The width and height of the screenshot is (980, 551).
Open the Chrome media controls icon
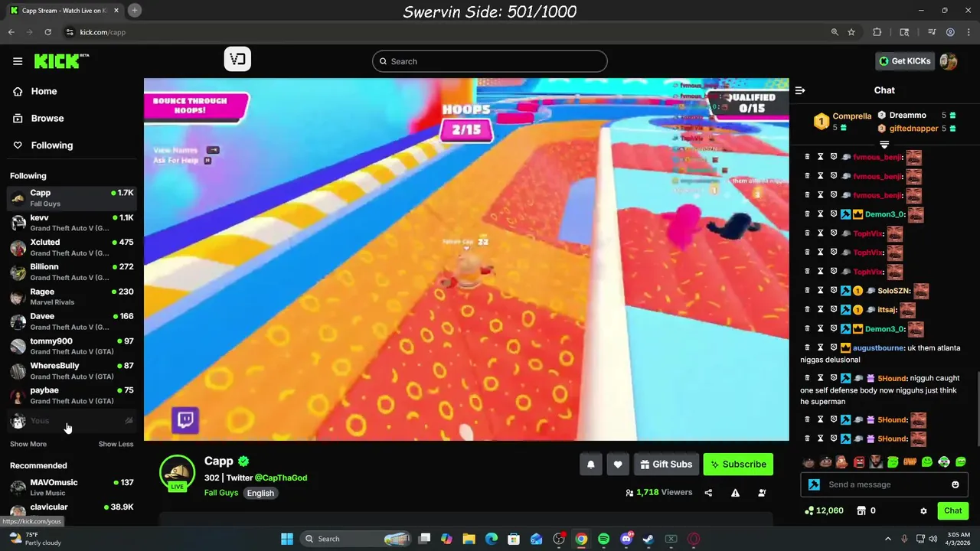click(932, 32)
